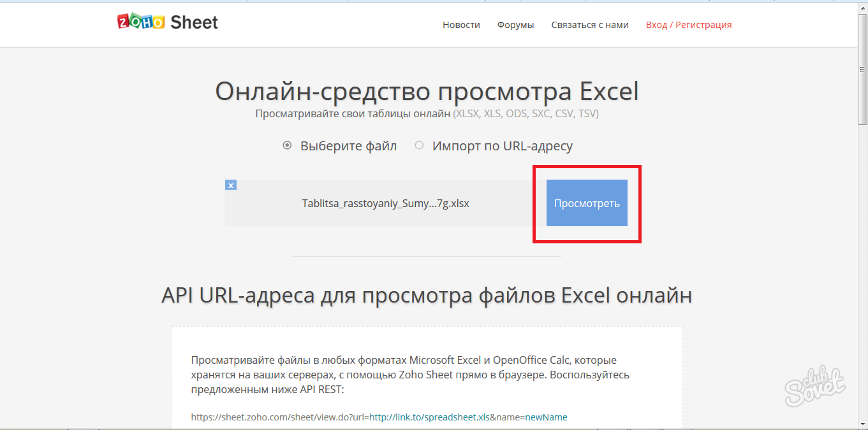Click the vertical scrollbar thumb
Viewport: 868px width, 430px height.
click(862, 67)
